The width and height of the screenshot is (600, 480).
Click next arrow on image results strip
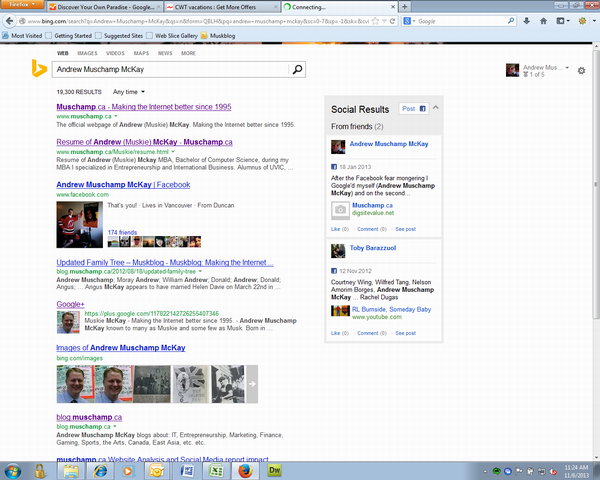tap(252, 384)
